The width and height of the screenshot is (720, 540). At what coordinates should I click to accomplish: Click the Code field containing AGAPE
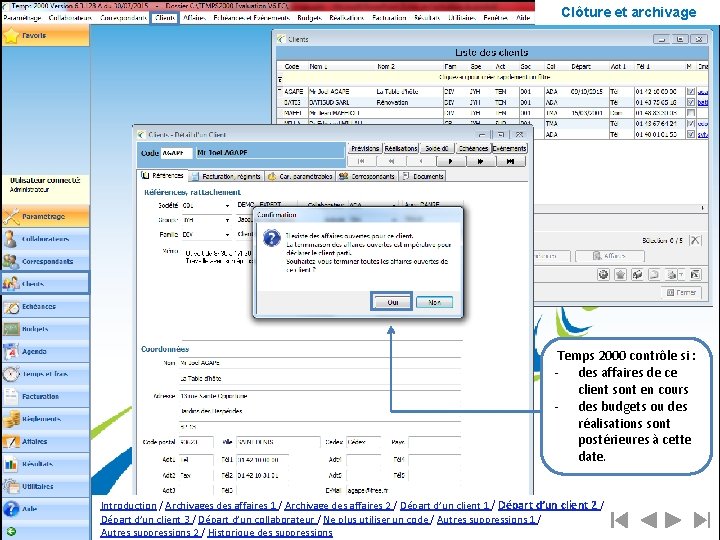[176, 153]
